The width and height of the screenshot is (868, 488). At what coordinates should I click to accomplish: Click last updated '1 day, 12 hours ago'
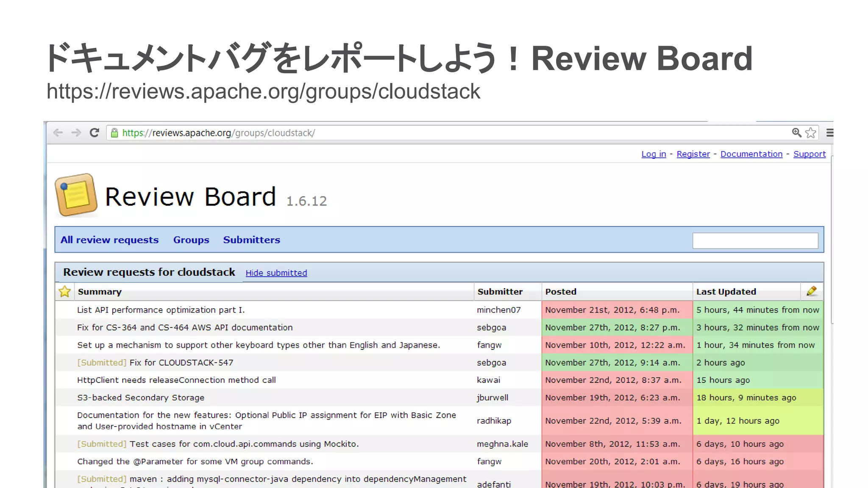pos(738,421)
